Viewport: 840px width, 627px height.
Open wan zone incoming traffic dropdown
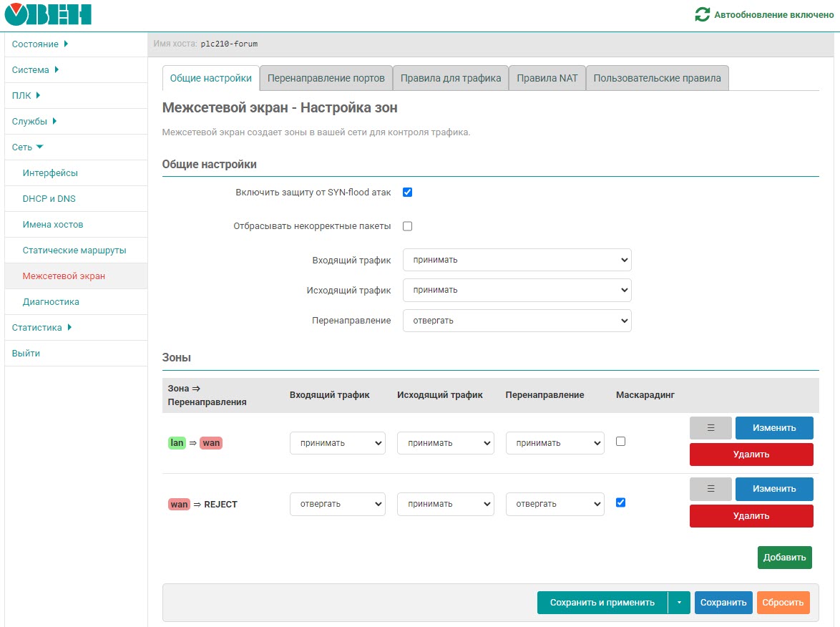pos(337,504)
